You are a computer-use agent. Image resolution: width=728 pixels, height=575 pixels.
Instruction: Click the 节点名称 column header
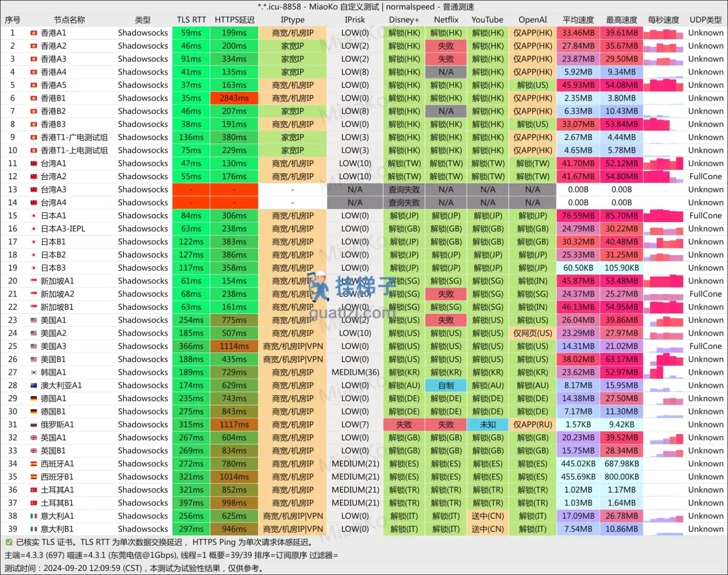point(69,20)
